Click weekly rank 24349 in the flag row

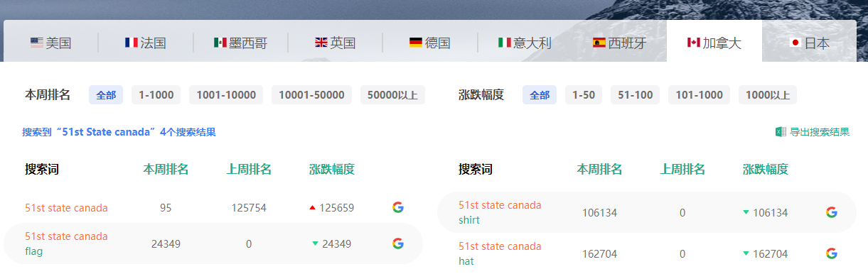(166, 243)
